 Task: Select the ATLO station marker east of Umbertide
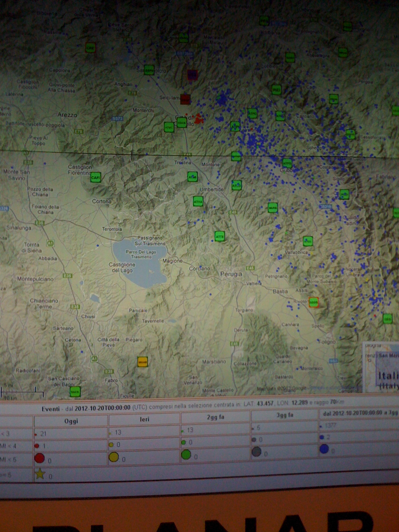[x=236, y=185]
